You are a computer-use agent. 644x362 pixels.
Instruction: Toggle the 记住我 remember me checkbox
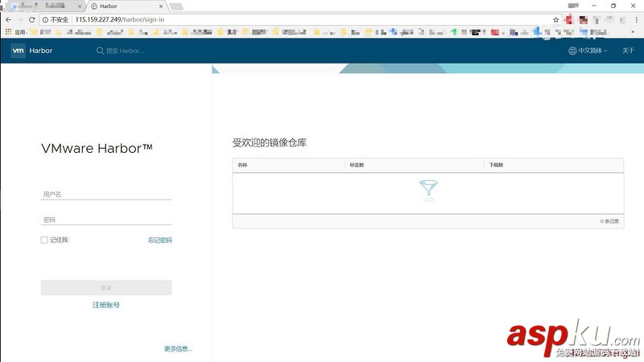(x=44, y=240)
